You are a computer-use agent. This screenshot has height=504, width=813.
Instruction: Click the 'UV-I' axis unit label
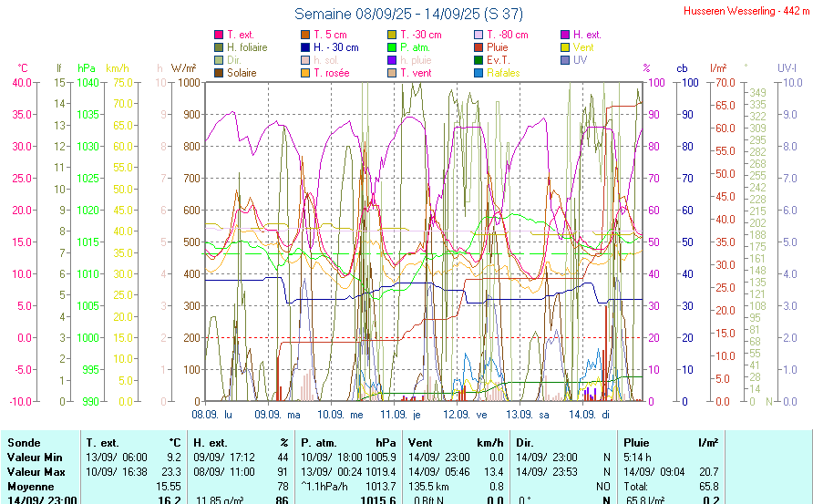click(787, 68)
